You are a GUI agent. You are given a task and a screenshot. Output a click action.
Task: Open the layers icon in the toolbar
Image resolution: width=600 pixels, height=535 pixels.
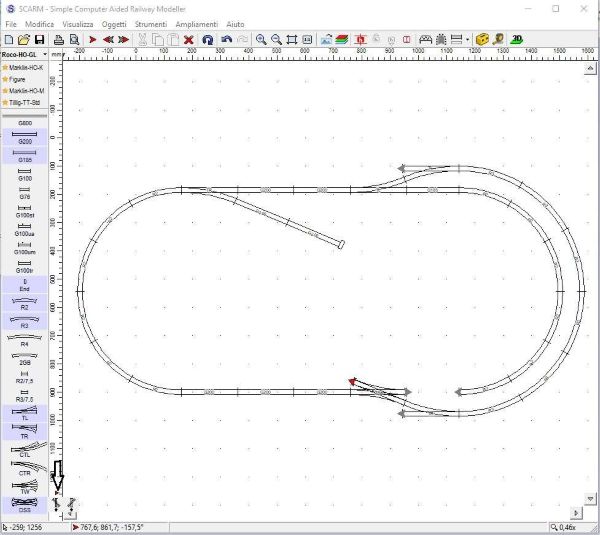(x=342, y=39)
